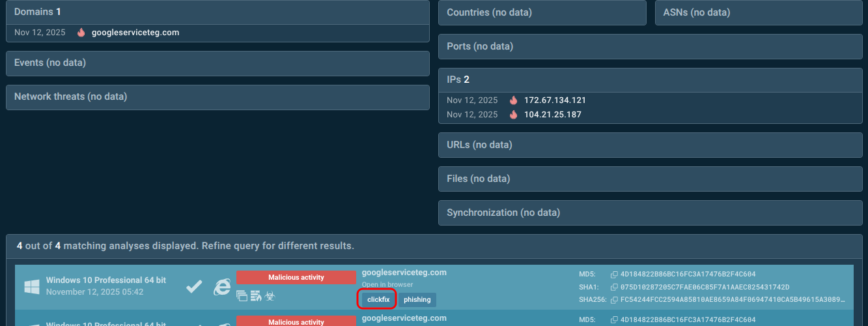
Task: Copy the SHA256 hash of first analysis
Action: [x=614, y=300]
